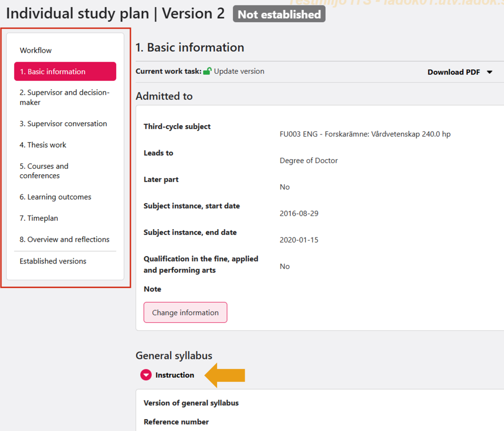This screenshot has height=431, width=504.
Task: Open 8. Overview and reflections
Action: click(65, 239)
